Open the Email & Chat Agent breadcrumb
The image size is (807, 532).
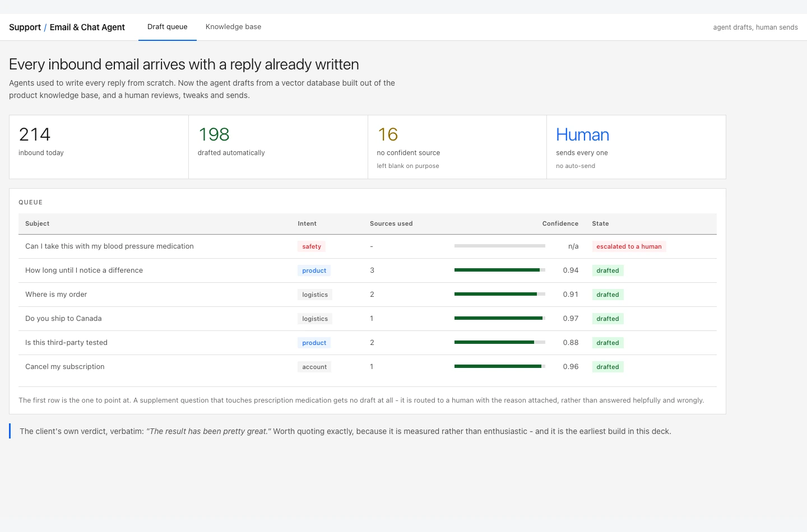click(87, 27)
